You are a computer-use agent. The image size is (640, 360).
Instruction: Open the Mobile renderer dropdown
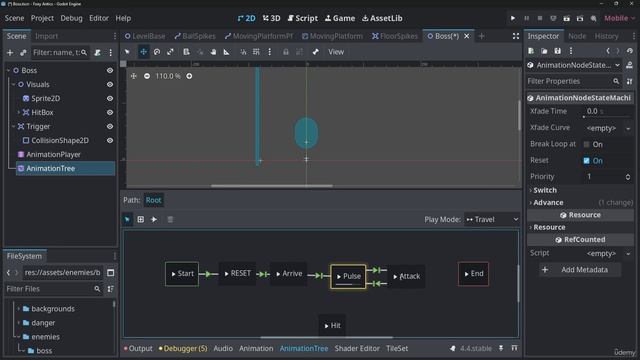pos(620,18)
